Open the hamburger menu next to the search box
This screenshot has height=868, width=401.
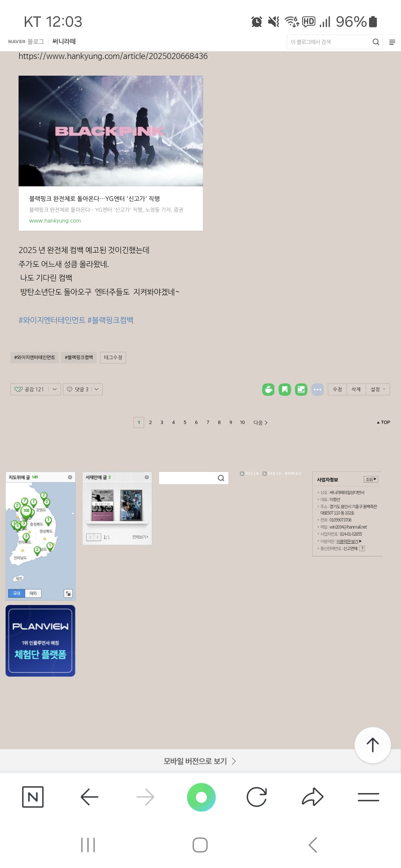[x=392, y=42]
